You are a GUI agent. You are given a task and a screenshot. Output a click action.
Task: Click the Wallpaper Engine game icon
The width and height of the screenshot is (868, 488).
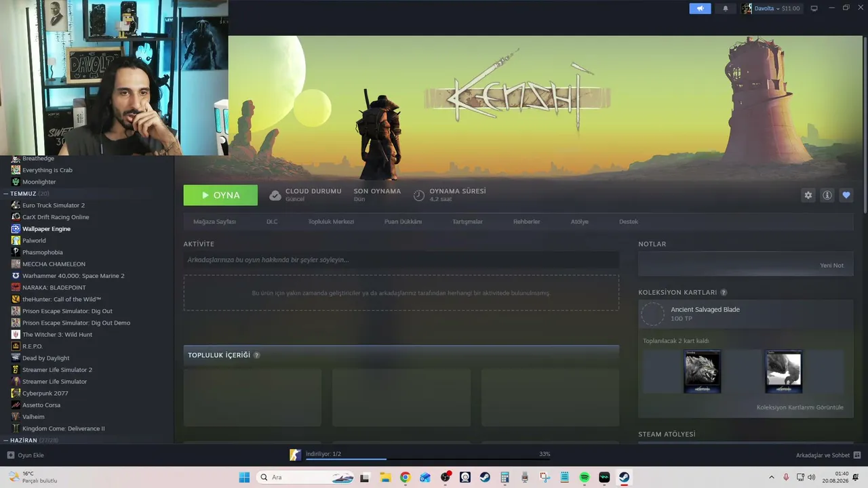coord(16,229)
